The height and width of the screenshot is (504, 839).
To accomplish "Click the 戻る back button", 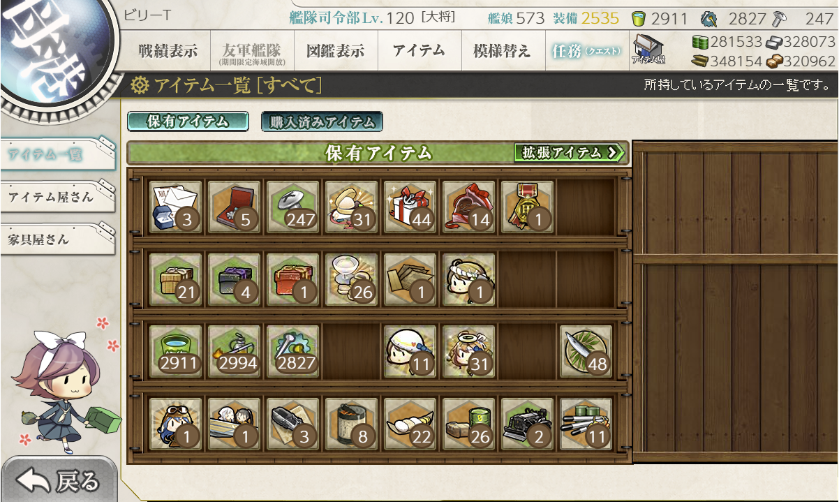I will pyautogui.click(x=59, y=480).
